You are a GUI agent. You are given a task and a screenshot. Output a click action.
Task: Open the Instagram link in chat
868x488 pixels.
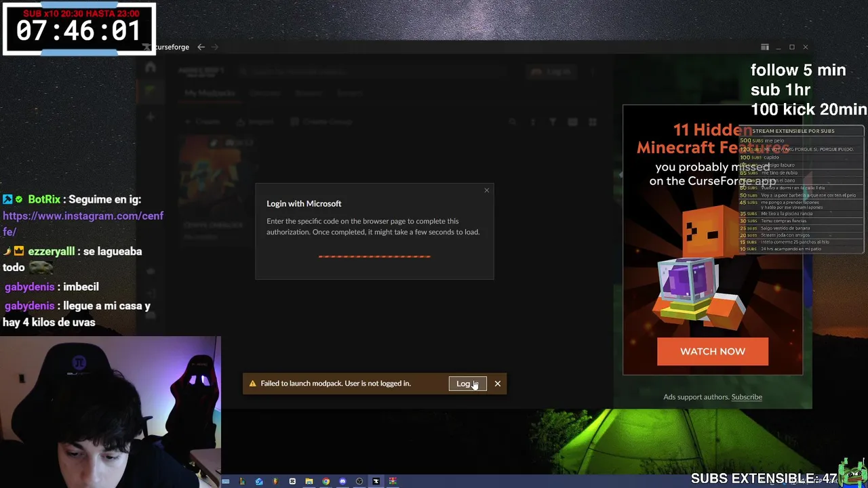tap(83, 224)
